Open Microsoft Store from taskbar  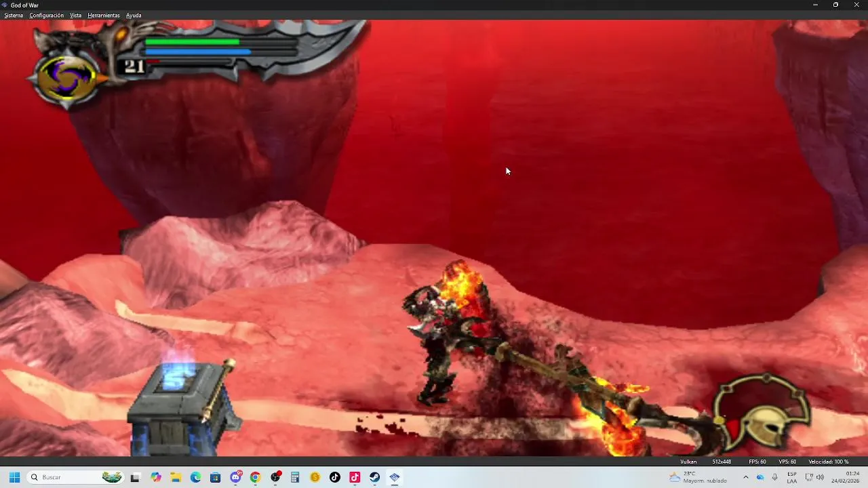click(x=216, y=477)
